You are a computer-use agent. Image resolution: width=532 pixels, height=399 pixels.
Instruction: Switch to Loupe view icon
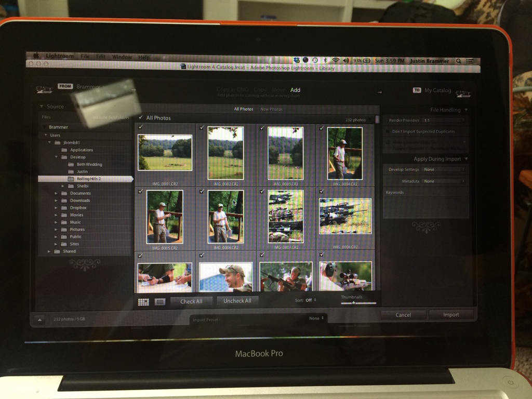160,302
